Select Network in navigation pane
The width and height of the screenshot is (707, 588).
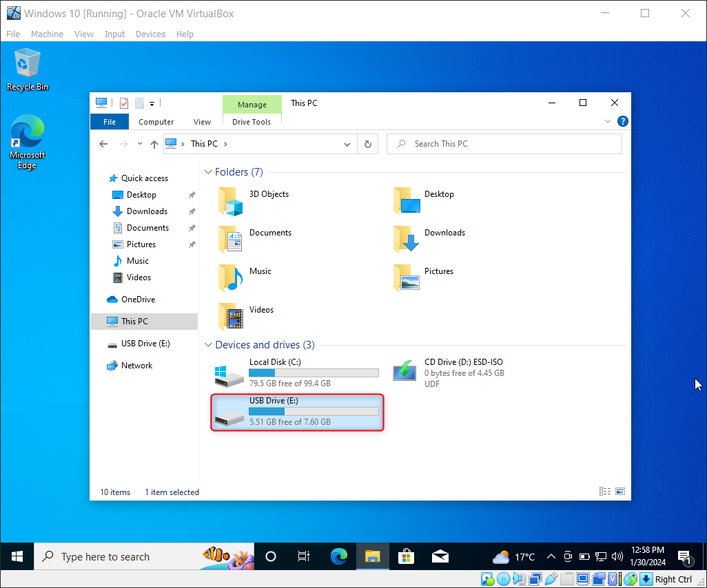[136, 366]
